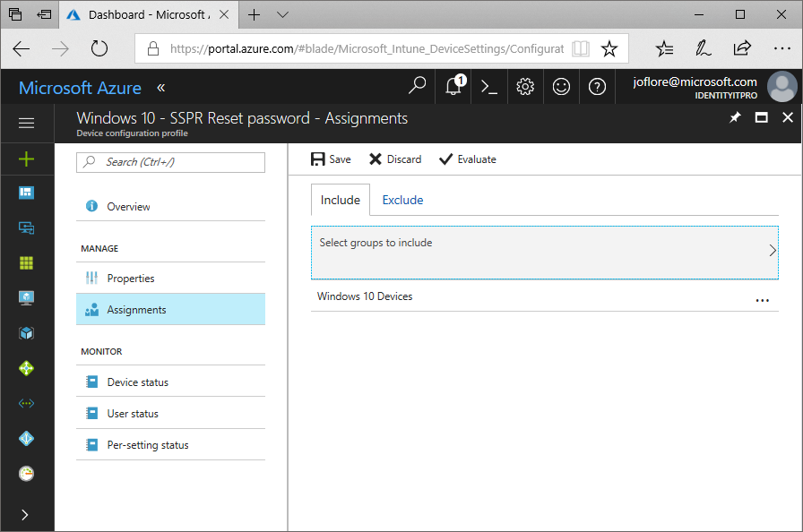Click the Azure Active Directory diamond icon
The image size is (803, 532).
(x=26, y=438)
